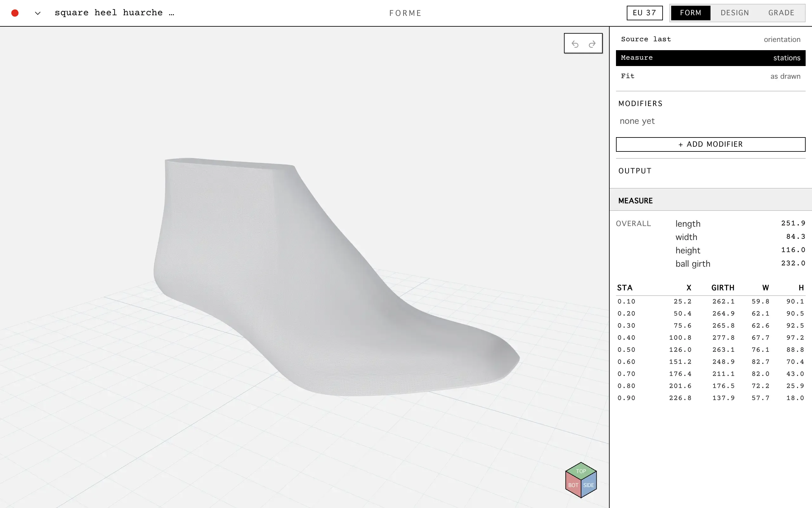Click the MODIFIERS section heading
This screenshot has height=508, width=812.
[x=640, y=104]
